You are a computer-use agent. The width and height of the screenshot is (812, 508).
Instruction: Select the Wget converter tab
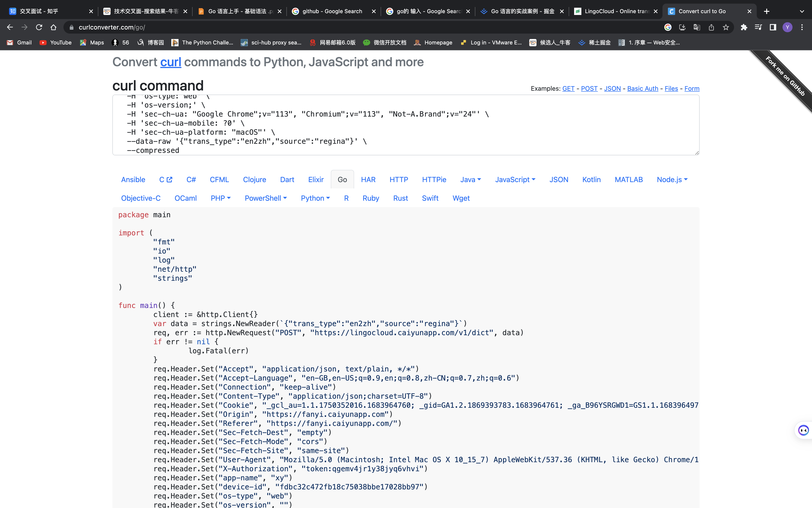[461, 198]
